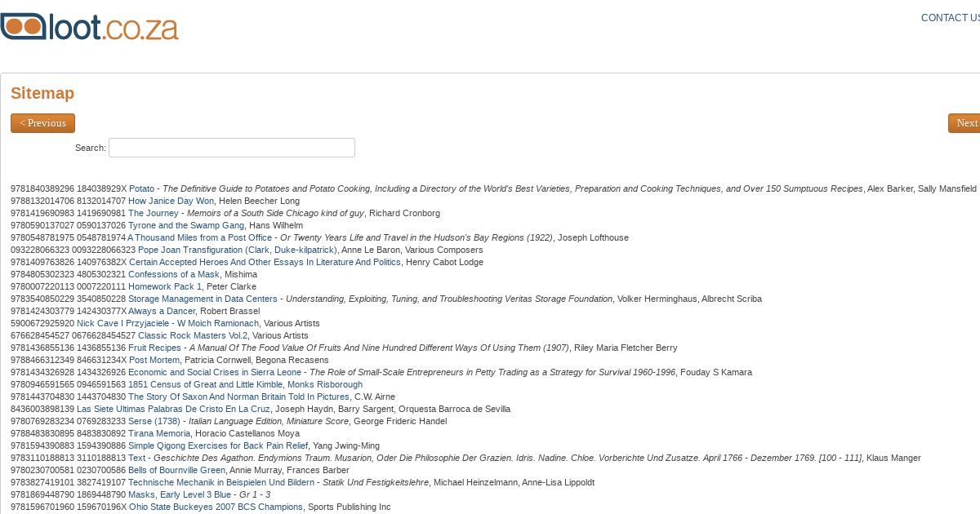Open Confessions of a Mask link

point(174,274)
